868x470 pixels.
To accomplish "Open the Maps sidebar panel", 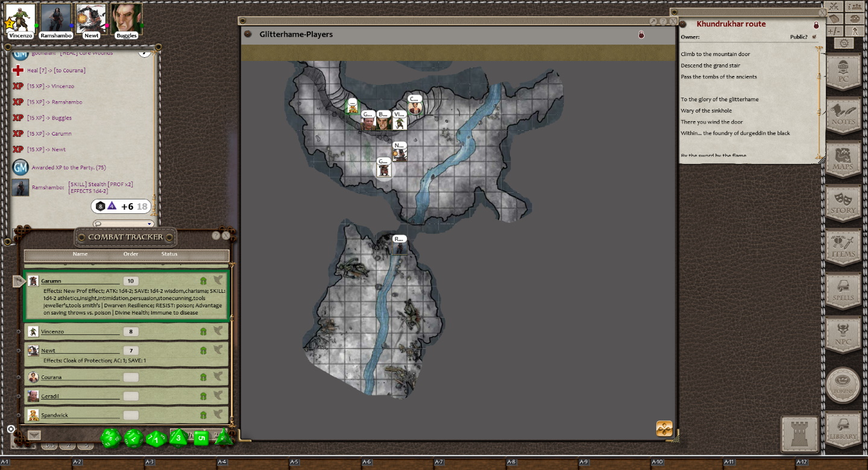I will (x=843, y=159).
